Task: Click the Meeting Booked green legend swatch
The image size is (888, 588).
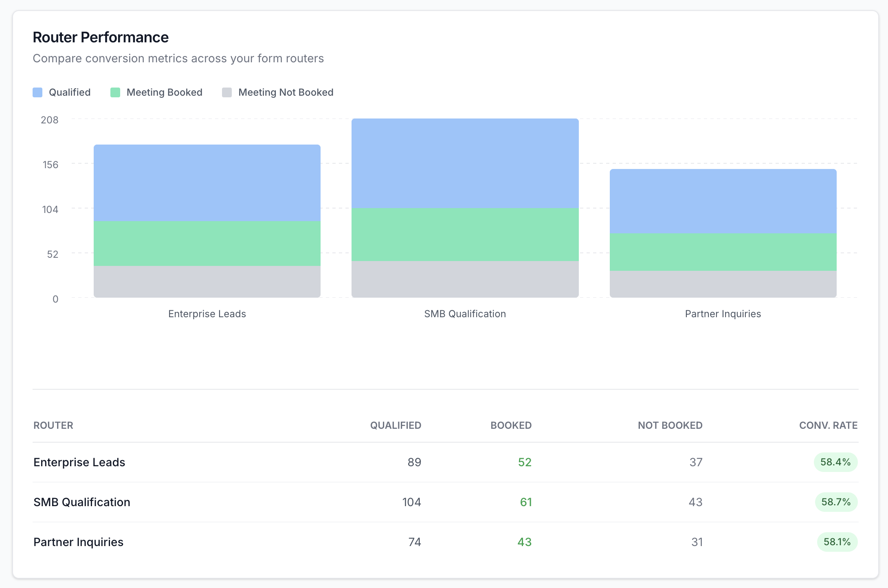Action: [x=115, y=92]
